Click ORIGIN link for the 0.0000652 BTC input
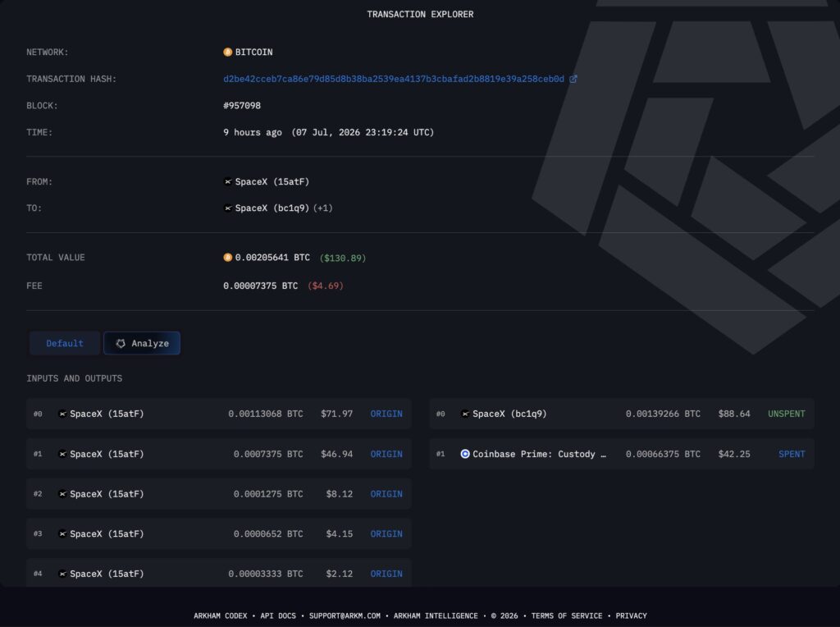This screenshot has height=627, width=840. [x=386, y=533]
